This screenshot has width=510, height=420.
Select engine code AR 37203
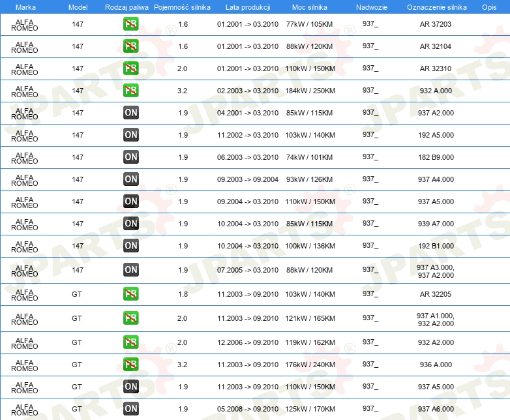click(436, 24)
